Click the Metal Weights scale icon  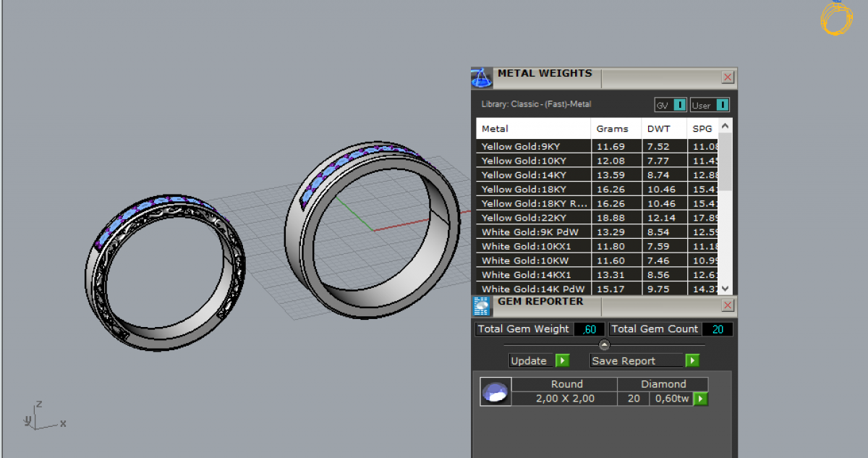coord(482,77)
